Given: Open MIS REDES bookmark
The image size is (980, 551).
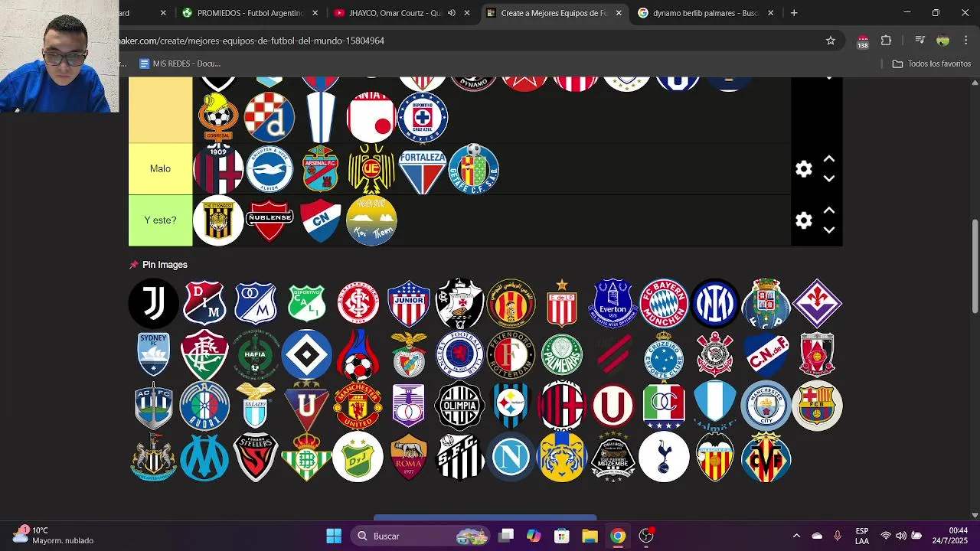Looking at the screenshot, I should pos(180,64).
